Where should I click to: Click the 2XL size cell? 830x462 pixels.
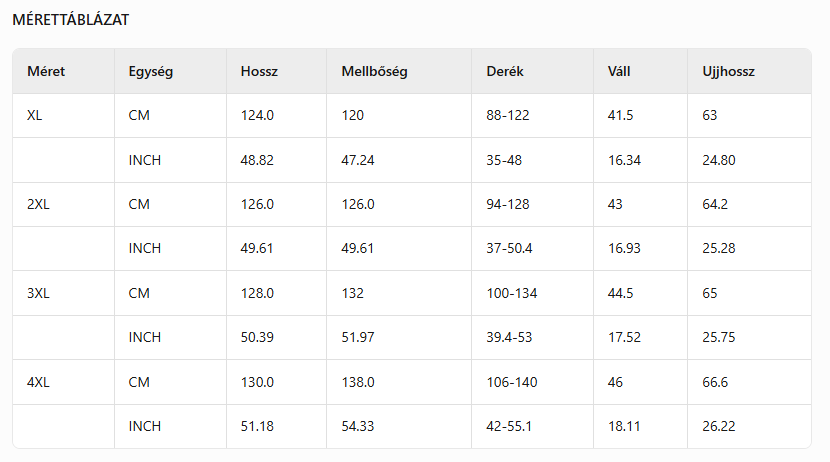[x=38, y=204]
